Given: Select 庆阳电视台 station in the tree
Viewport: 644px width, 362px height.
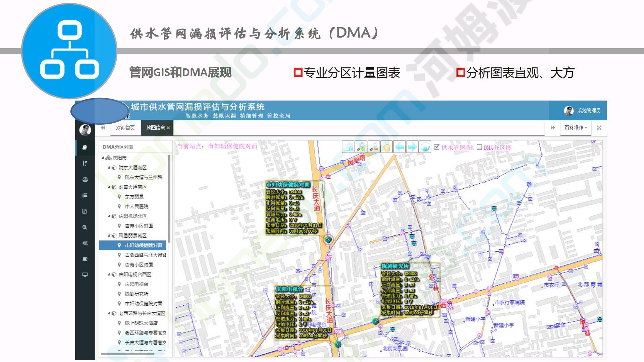Looking at the screenshot, I should coord(137,284).
